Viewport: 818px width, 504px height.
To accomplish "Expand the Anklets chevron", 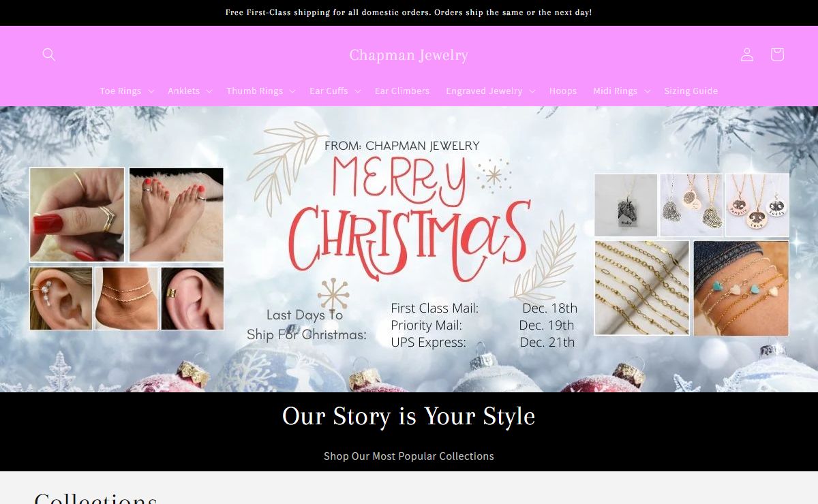I will click(x=209, y=91).
